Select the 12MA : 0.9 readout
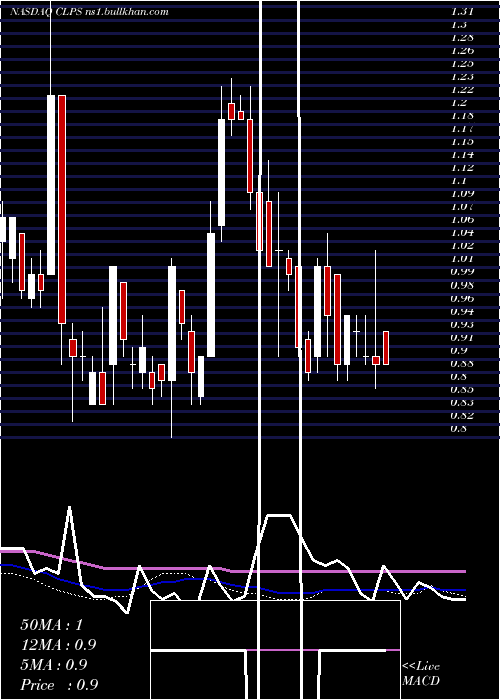The height and width of the screenshot is (700, 500). (x=58, y=645)
